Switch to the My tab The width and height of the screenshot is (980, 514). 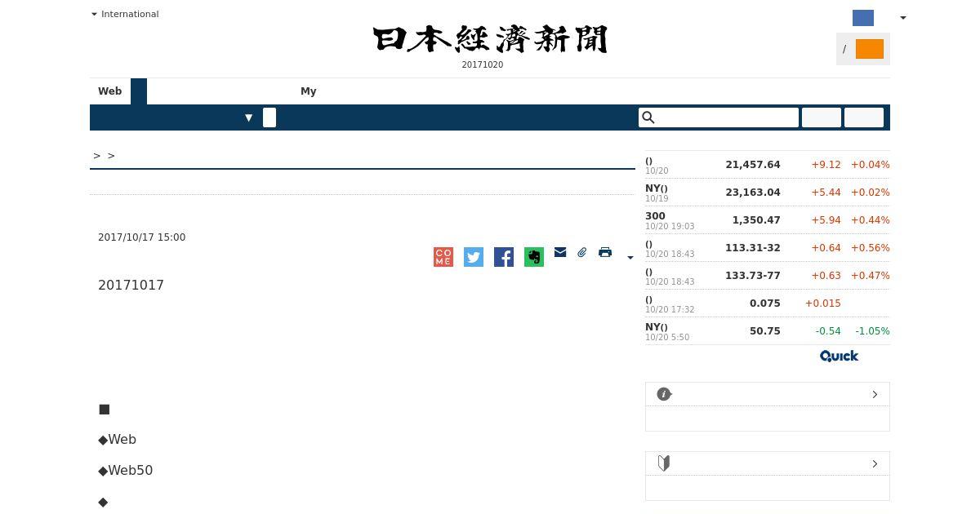click(x=309, y=91)
